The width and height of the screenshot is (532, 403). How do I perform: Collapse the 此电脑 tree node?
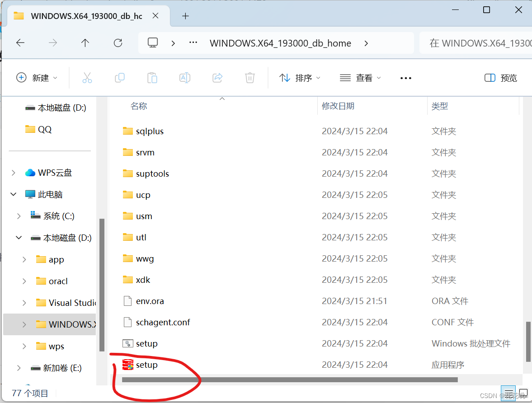pos(14,194)
